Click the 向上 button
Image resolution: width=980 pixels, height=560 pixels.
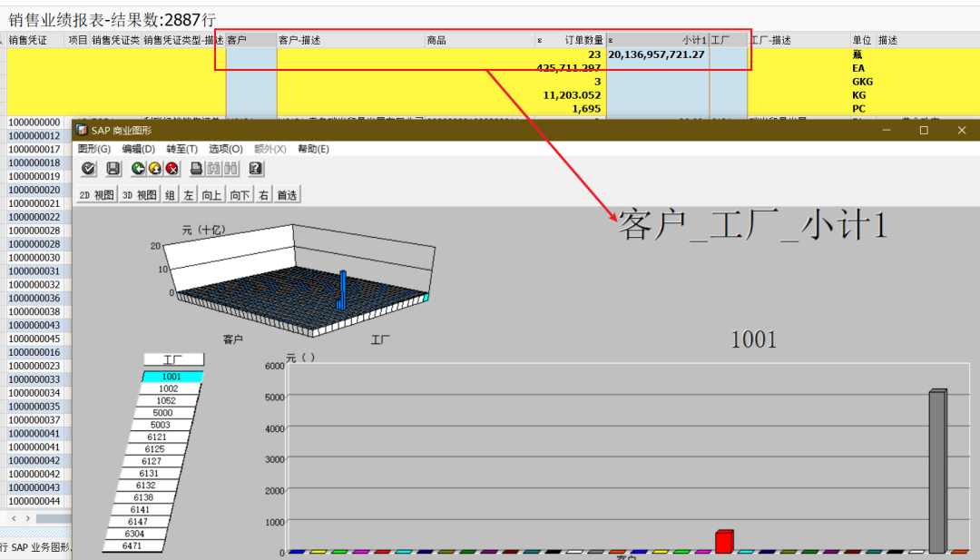(211, 195)
